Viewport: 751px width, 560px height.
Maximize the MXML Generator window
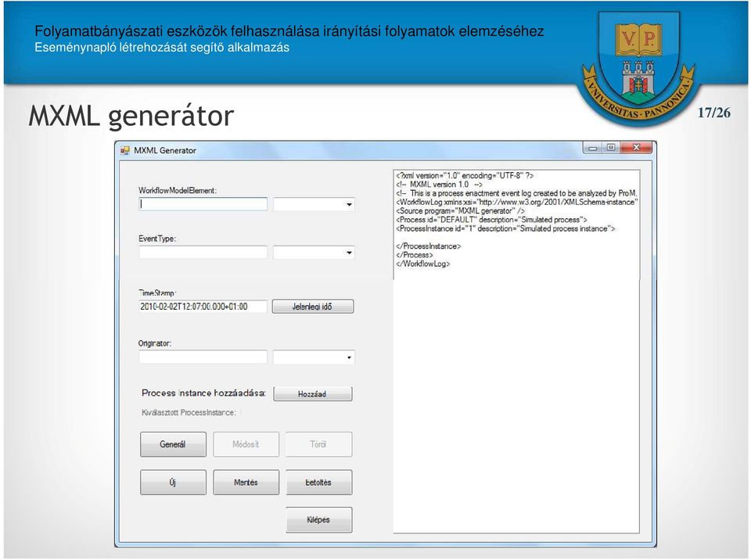coord(611,148)
